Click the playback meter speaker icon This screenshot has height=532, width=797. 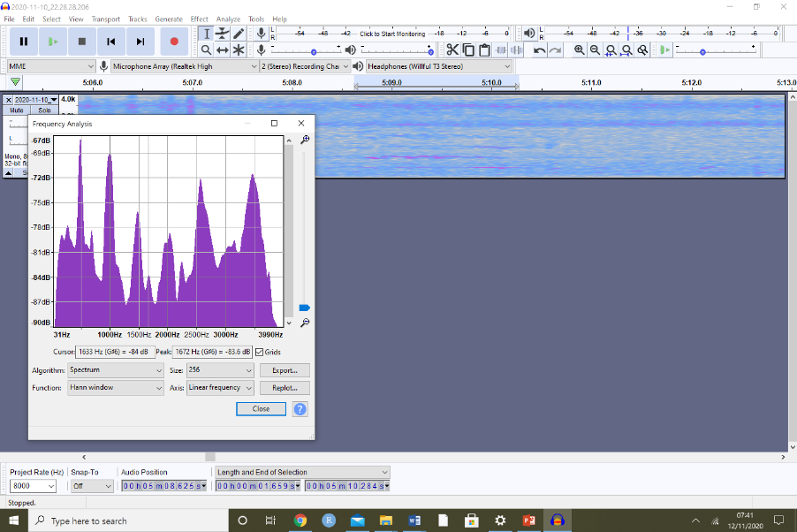(x=529, y=34)
